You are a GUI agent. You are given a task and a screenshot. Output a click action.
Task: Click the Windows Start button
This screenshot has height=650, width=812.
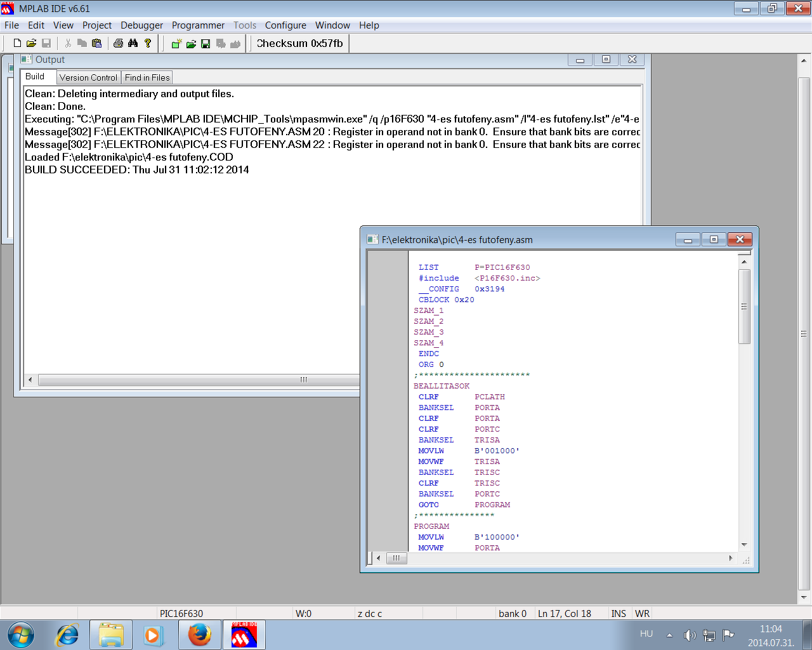point(21,635)
